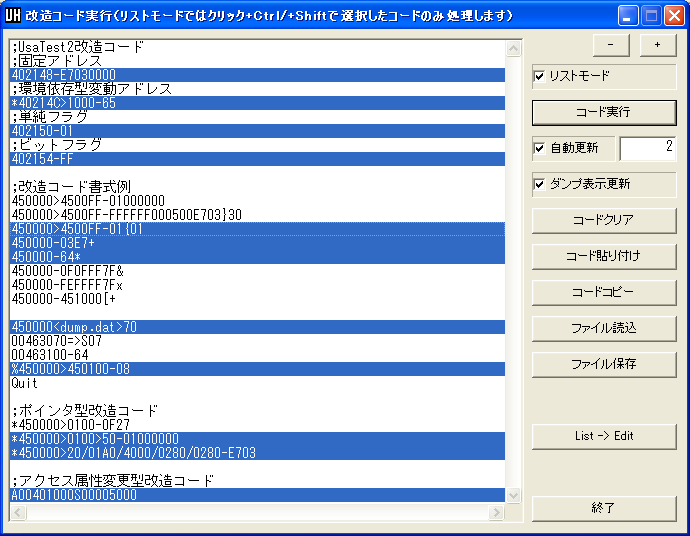This screenshot has width=690, height=536.
Task: Click the ファイル保存 button
Action: (x=604, y=365)
